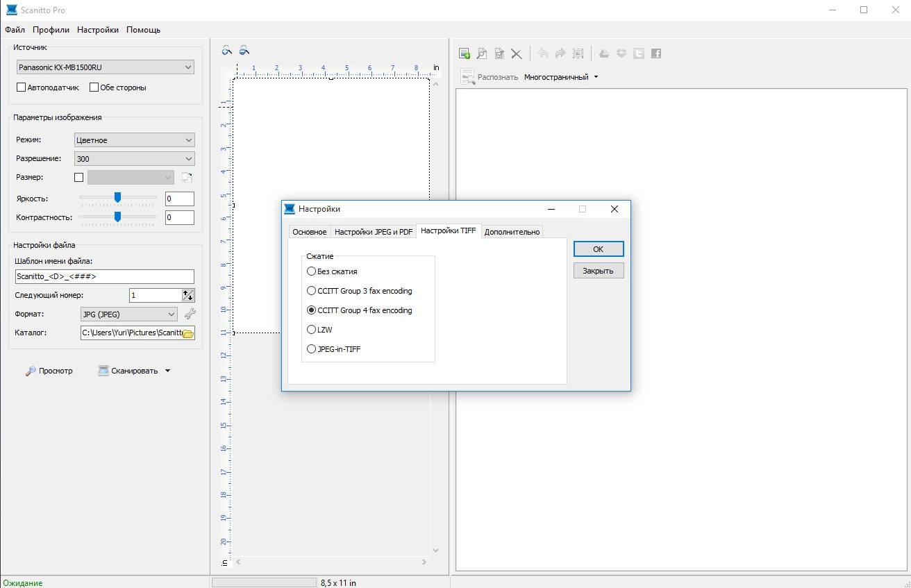Click the Распознать OCR icon

tap(467, 77)
